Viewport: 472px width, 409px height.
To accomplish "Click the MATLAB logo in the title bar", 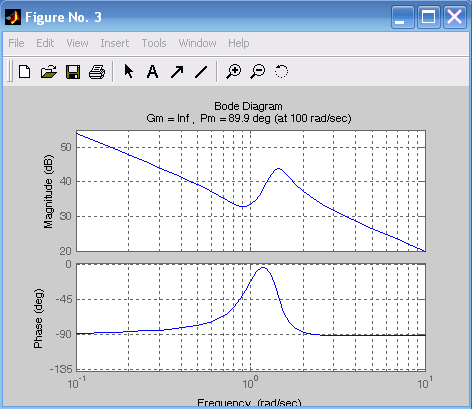I will [x=13, y=17].
